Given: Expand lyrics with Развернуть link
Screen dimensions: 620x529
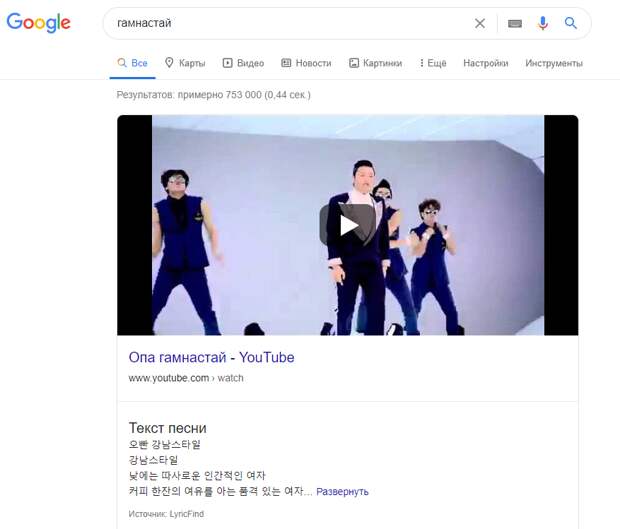Looking at the screenshot, I should [343, 491].
